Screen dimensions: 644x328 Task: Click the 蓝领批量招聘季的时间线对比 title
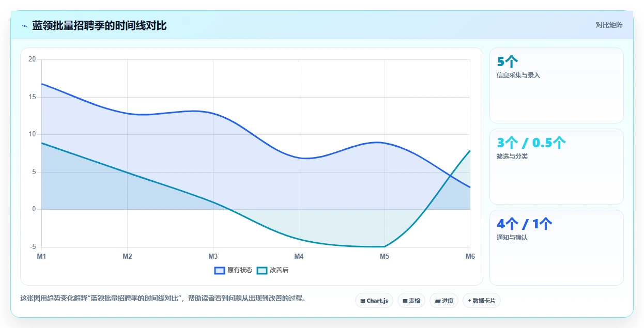point(99,25)
